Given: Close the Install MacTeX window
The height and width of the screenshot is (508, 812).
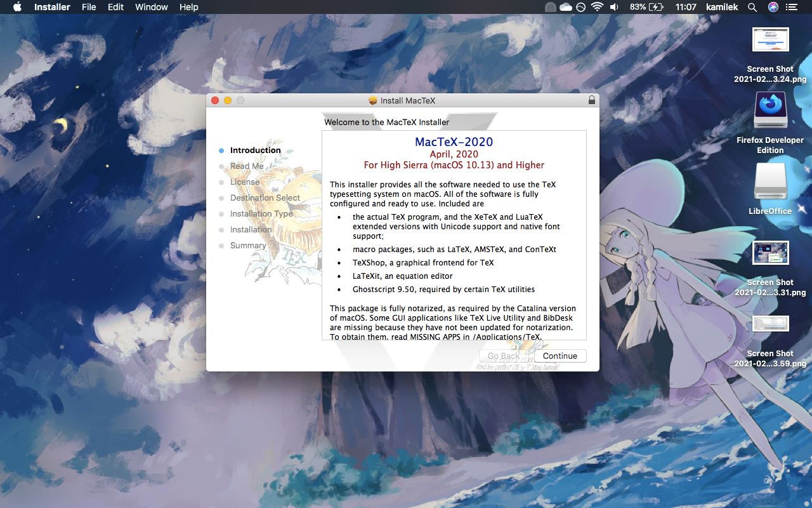Looking at the screenshot, I should pyautogui.click(x=215, y=100).
